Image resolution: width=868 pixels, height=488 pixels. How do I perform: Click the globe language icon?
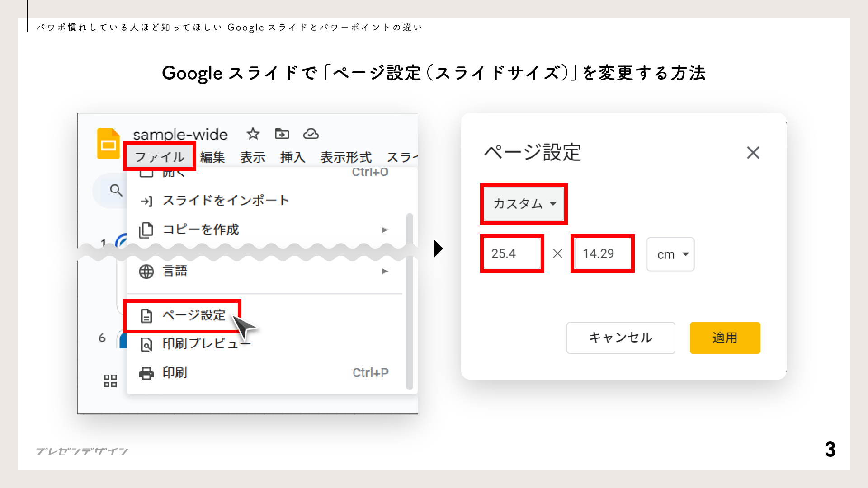pos(146,272)
